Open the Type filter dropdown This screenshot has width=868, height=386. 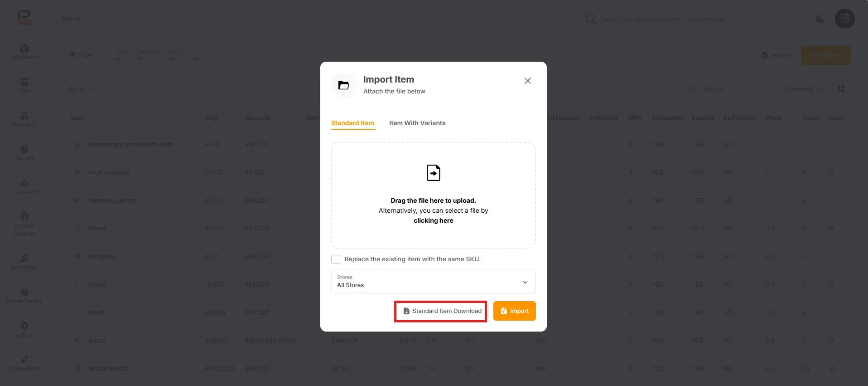(x=121, y=55)
